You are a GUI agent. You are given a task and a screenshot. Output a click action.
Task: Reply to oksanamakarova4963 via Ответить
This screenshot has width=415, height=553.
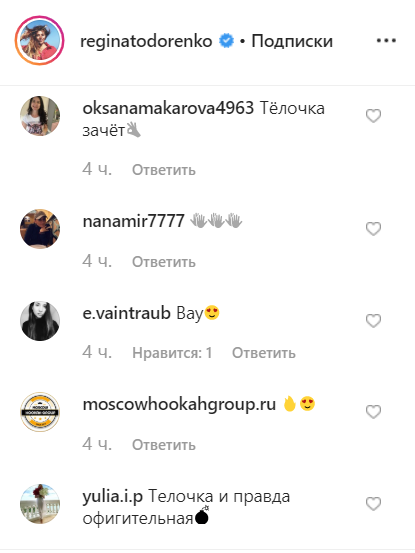coord(164,170)
